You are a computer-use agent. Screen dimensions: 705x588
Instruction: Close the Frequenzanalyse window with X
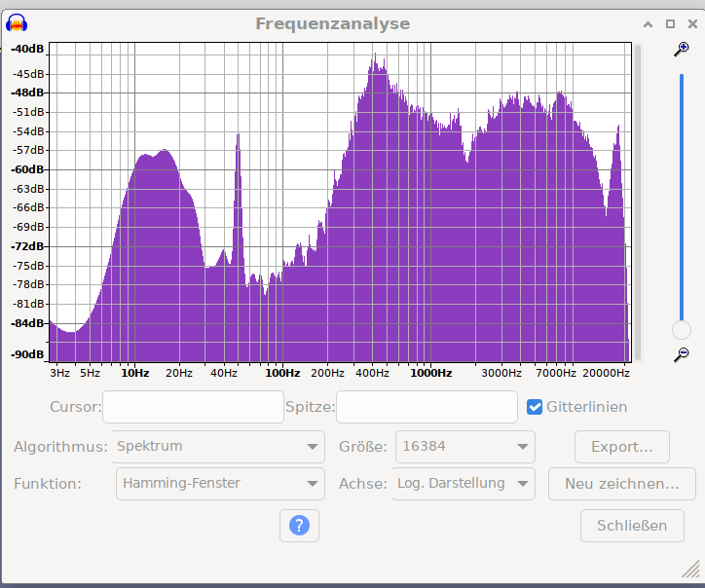692,23
